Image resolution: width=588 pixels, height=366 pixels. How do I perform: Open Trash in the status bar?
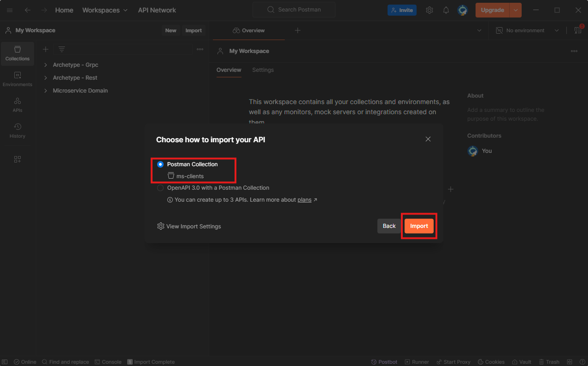(x=549, y=362)
